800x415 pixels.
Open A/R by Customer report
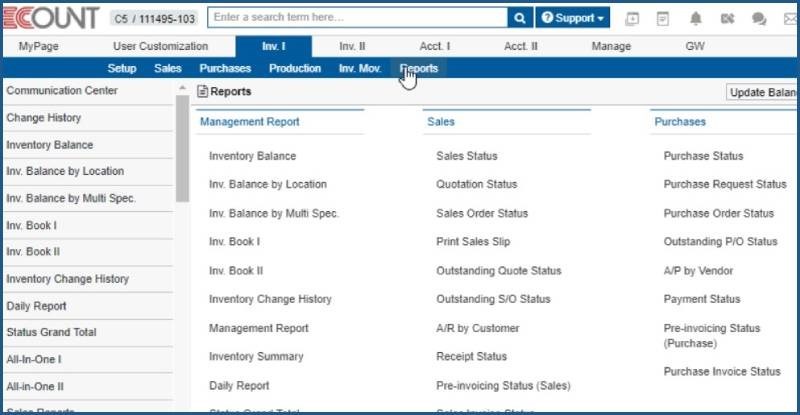(x=477, y=328)
